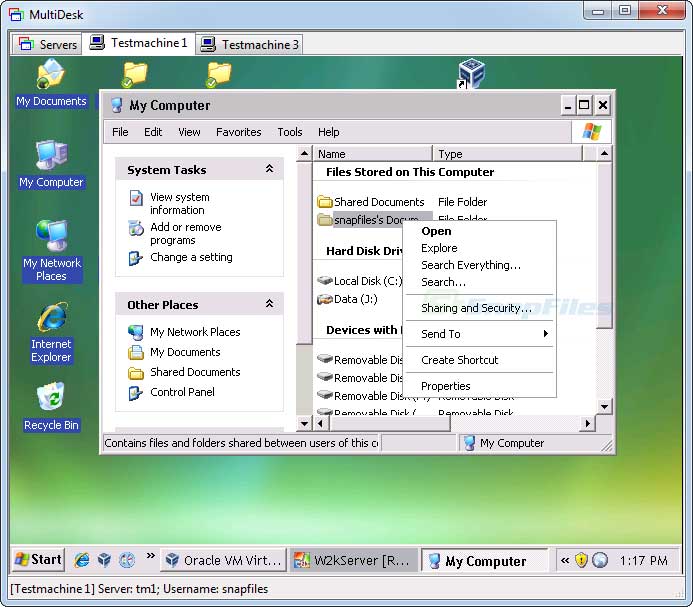Click View system information icon
This screenshot has height=607, width=693.
136,198
